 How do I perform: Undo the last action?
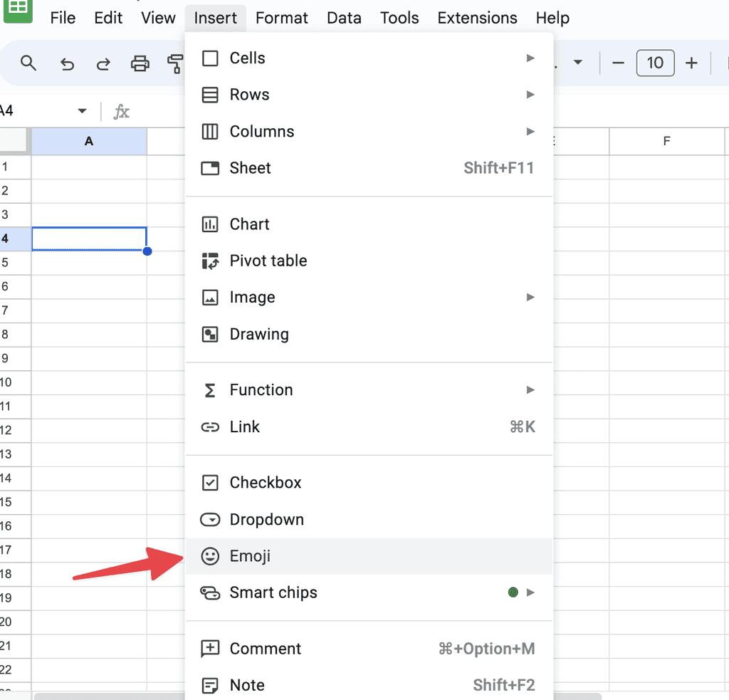click(x=68, y=63)
